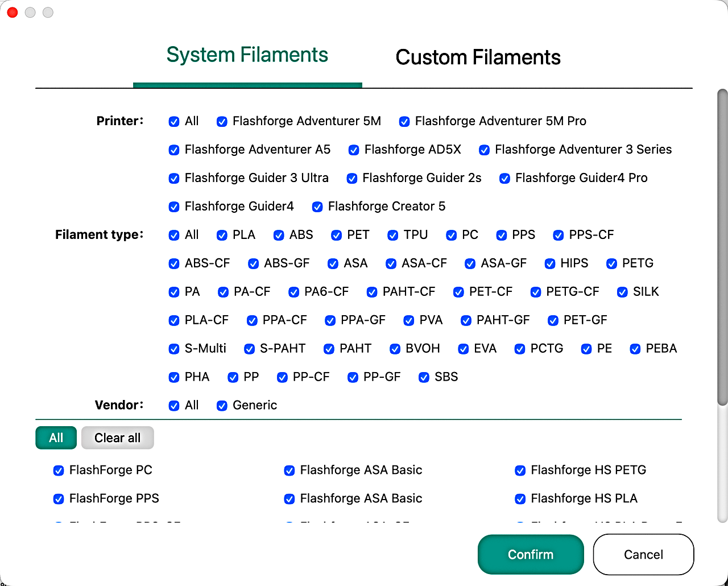Toggle Flashforge Guider 2s checkbox

click(x=352, y=178)
